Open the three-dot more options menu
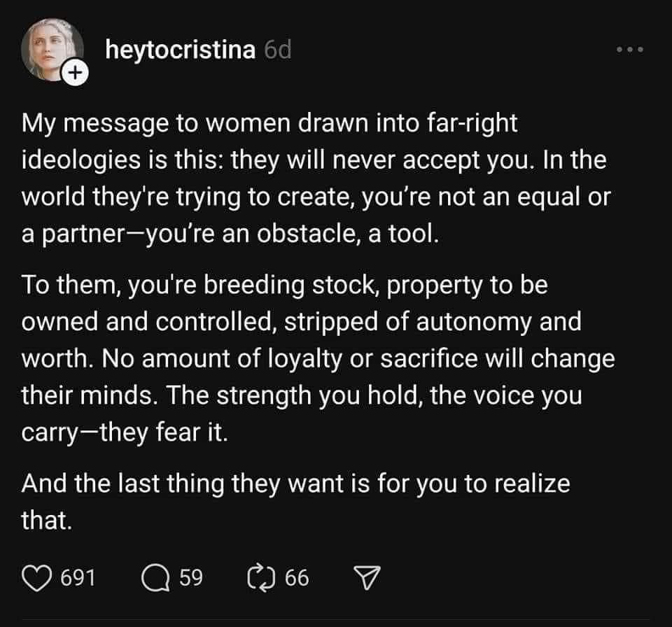This screenshot has width=672, height=627. [x=630, y=50]
